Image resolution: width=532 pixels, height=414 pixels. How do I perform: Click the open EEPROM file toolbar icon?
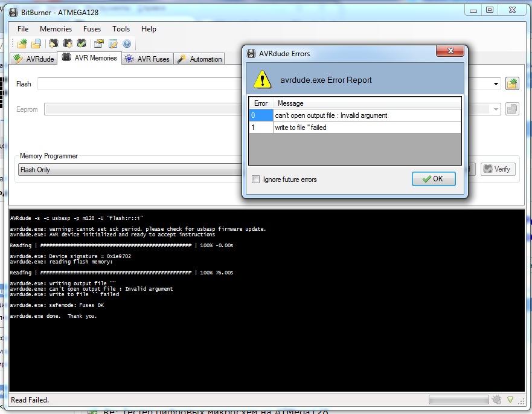pos(36,44)
